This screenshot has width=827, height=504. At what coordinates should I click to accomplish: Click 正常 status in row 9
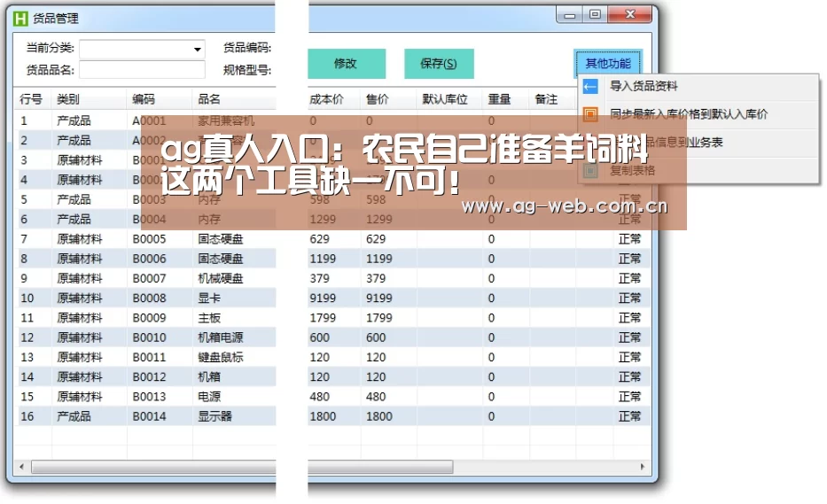click(629, 278)
